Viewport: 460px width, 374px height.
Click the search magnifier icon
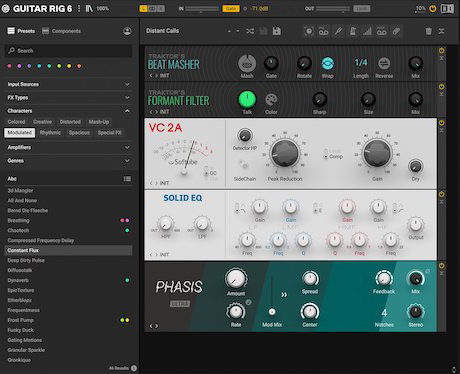[x=12, y=51]
